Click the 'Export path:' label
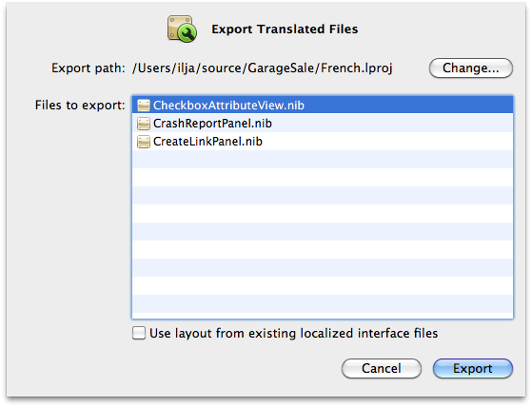 pyautogui.click(x=89, y=68)
